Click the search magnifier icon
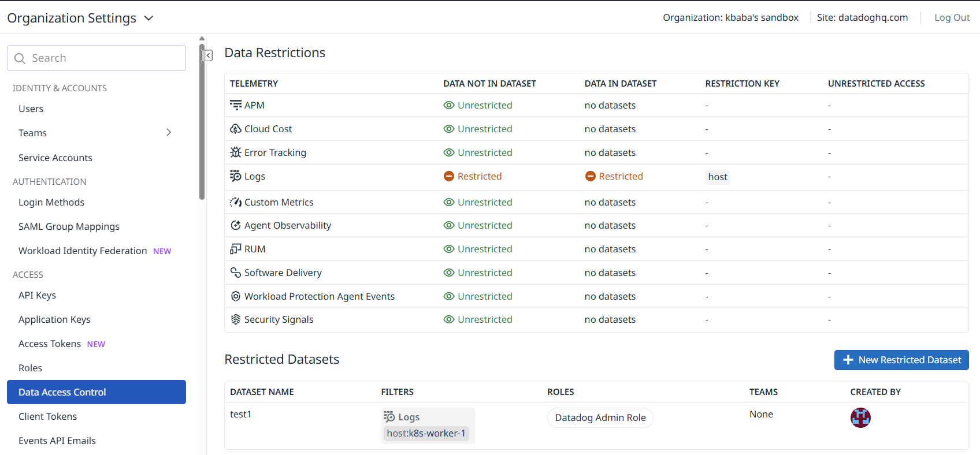 tap(20, 58)
